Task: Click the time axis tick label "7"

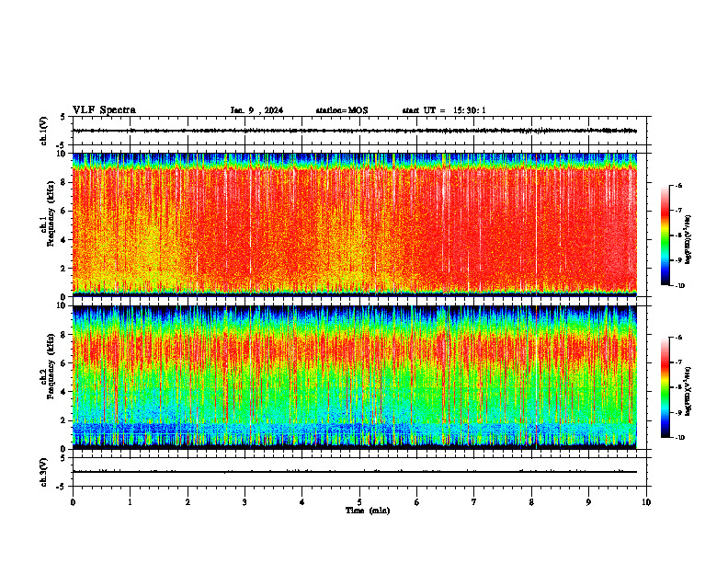Action: [x=474, y=502]
